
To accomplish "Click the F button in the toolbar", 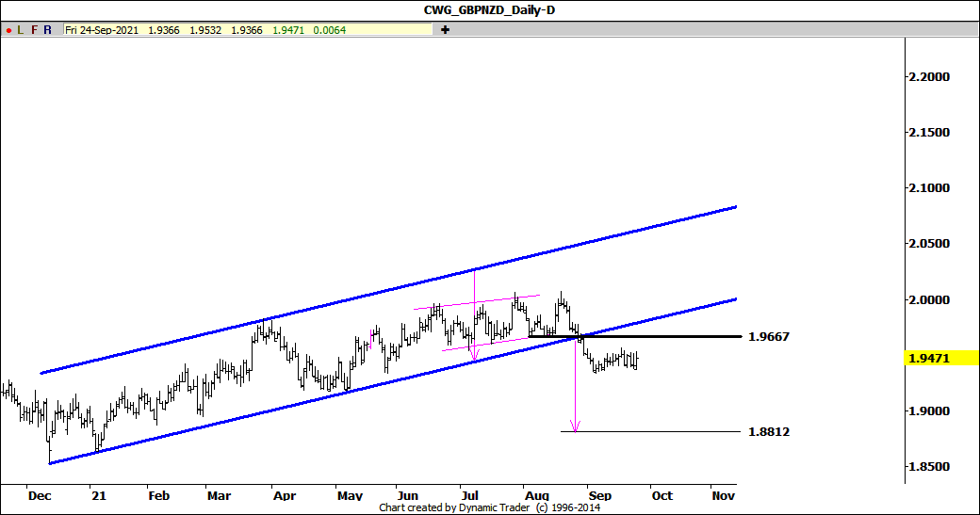I will click(34, 30).
